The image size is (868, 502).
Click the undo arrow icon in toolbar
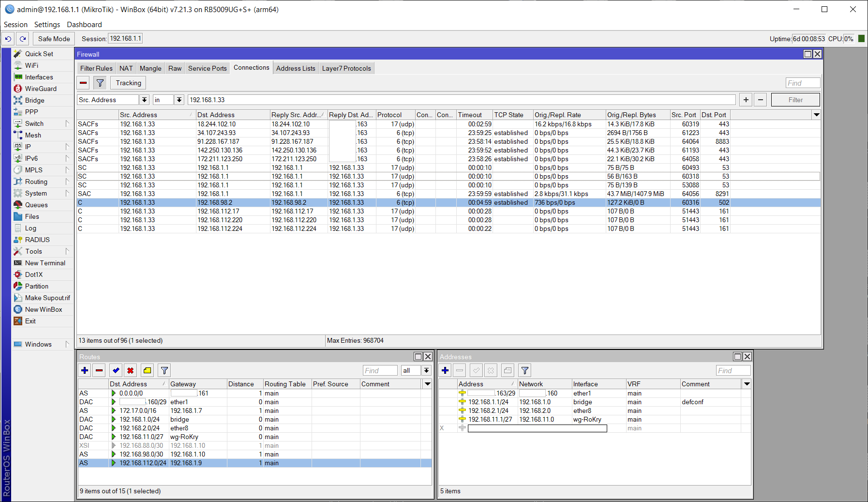pyautogui.click(x=8, y=39)
